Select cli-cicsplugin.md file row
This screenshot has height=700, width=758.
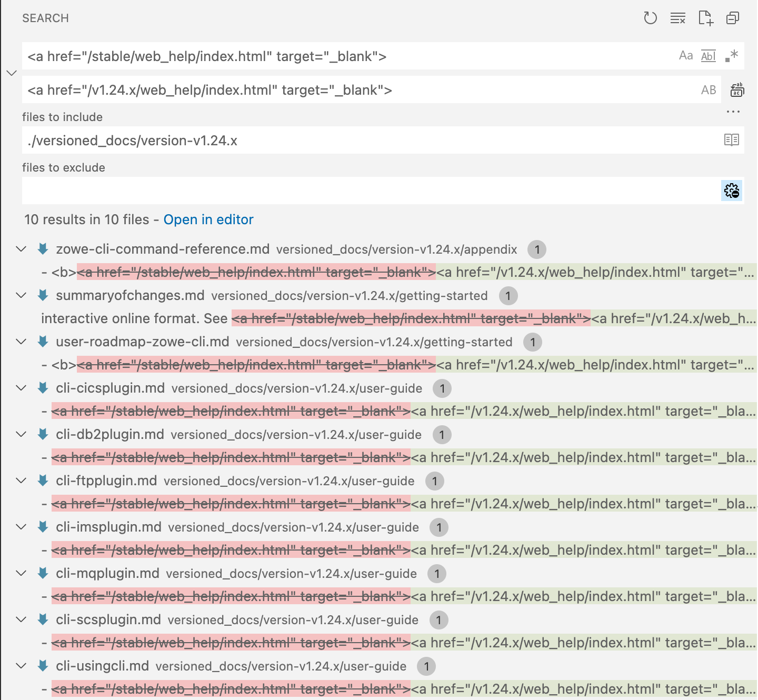[x=379, y=388]
